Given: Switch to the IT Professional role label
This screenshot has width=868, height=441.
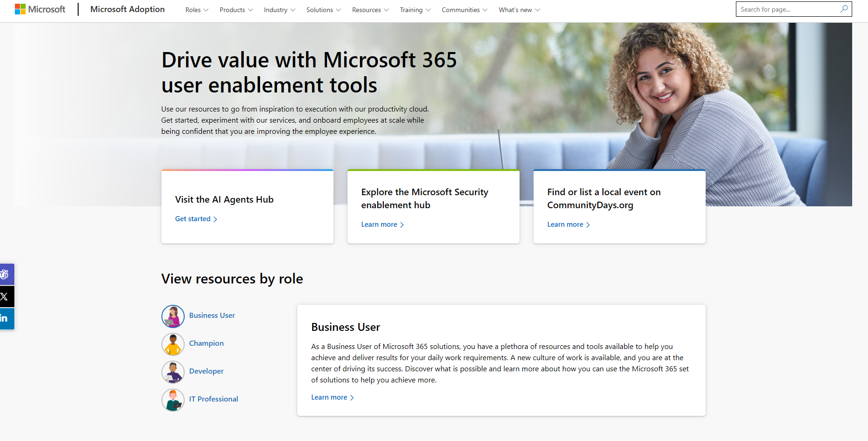Looking at the screenshot, I should tap(214, 399).
